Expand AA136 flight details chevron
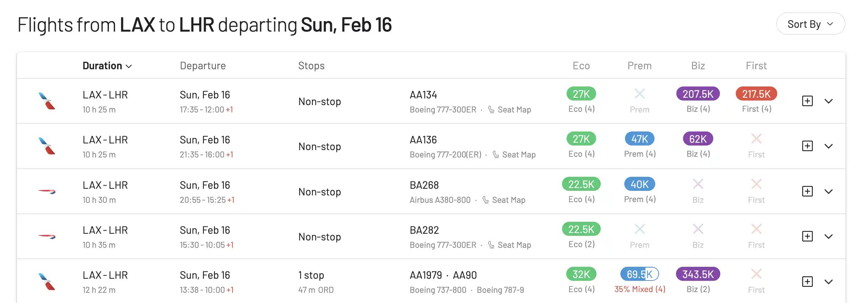Screen dimensions: 868x303 [x=828, y=146]
